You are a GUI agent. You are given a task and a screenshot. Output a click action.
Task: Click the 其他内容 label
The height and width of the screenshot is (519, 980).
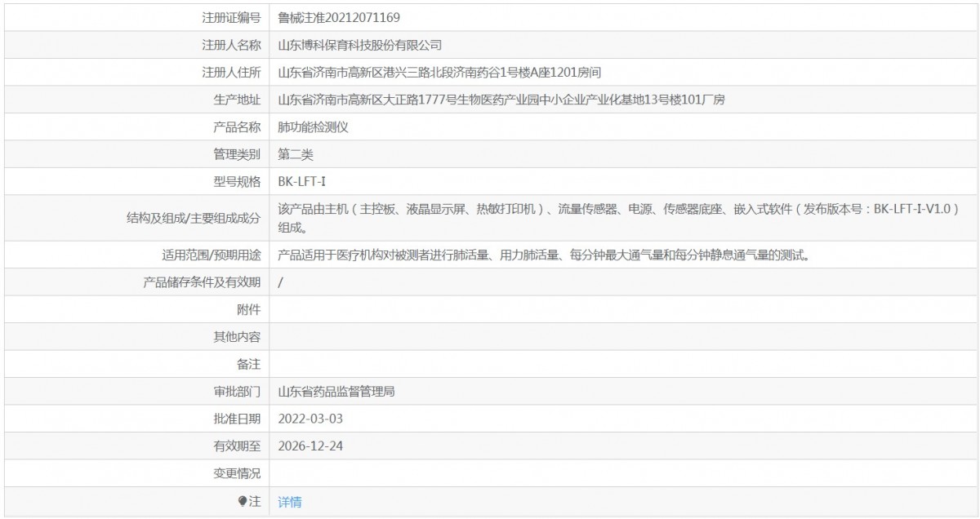[237, 336]
